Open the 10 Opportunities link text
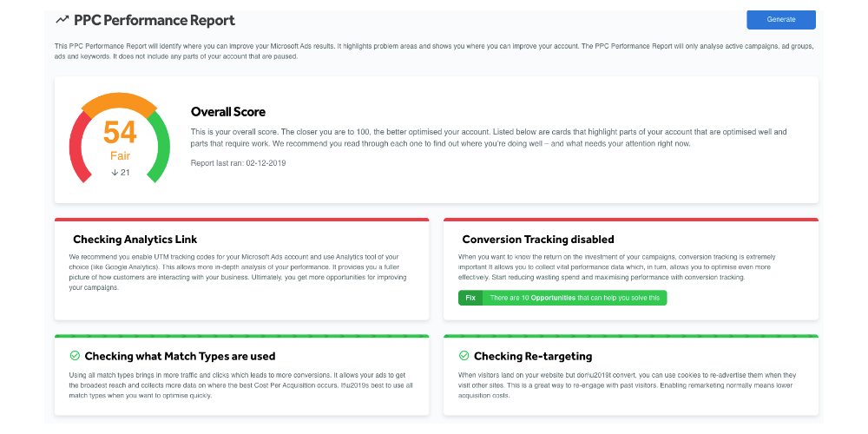The width and height of the screenshot is (868, 434). 548,298
